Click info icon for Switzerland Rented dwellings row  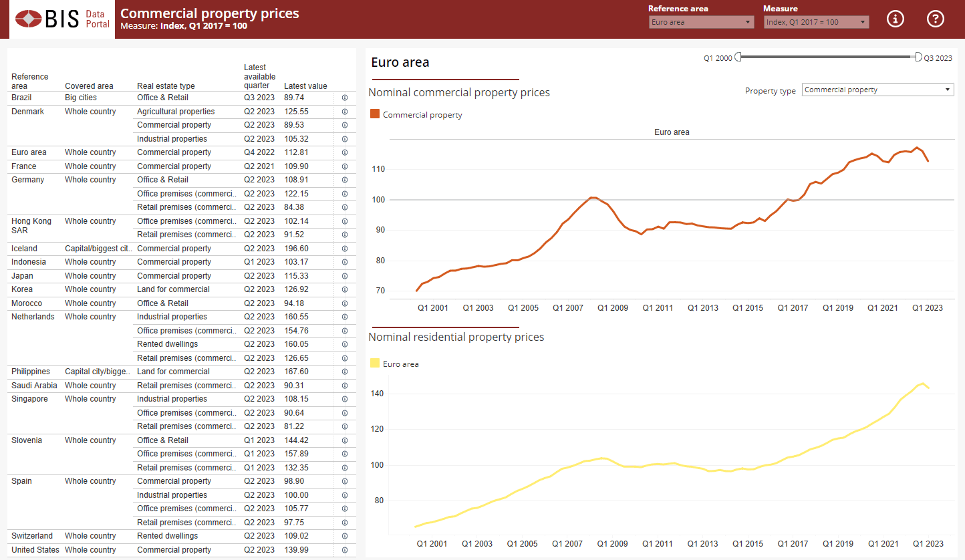[345, 536]
